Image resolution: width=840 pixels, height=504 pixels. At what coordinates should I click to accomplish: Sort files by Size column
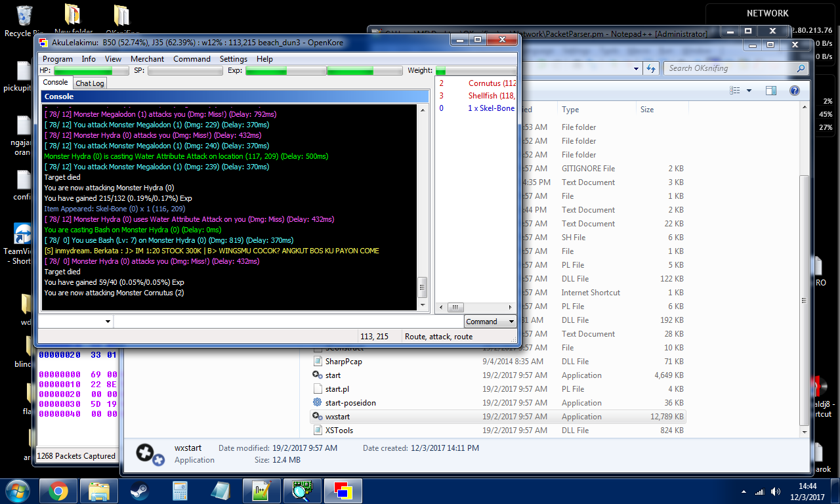(x=661, y=110)
